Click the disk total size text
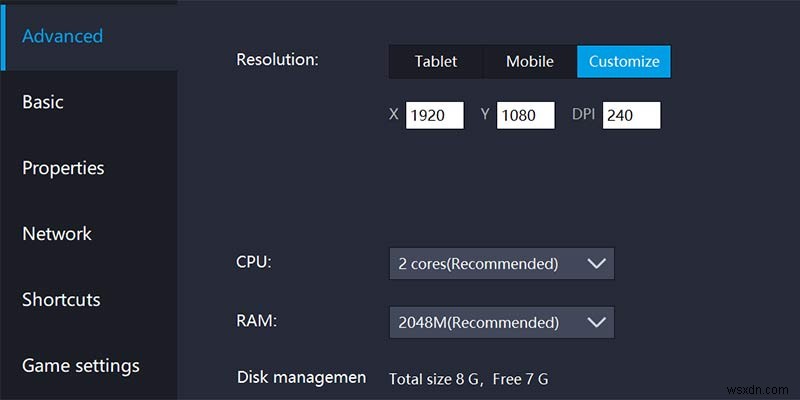The height and width of the screenshot is (400, 800). pyautogui.click(x=438, y=378)
